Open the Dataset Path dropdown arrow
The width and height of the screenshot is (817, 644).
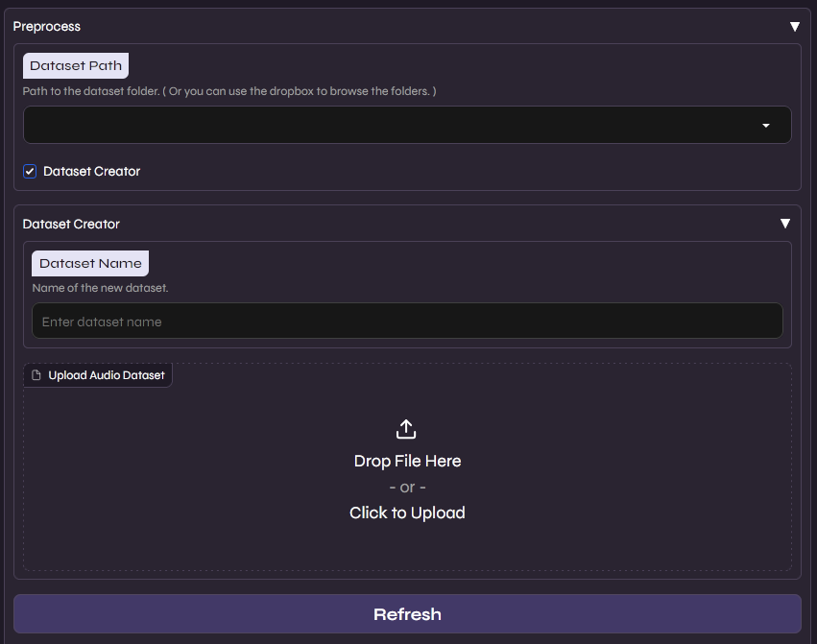point(765,126)
